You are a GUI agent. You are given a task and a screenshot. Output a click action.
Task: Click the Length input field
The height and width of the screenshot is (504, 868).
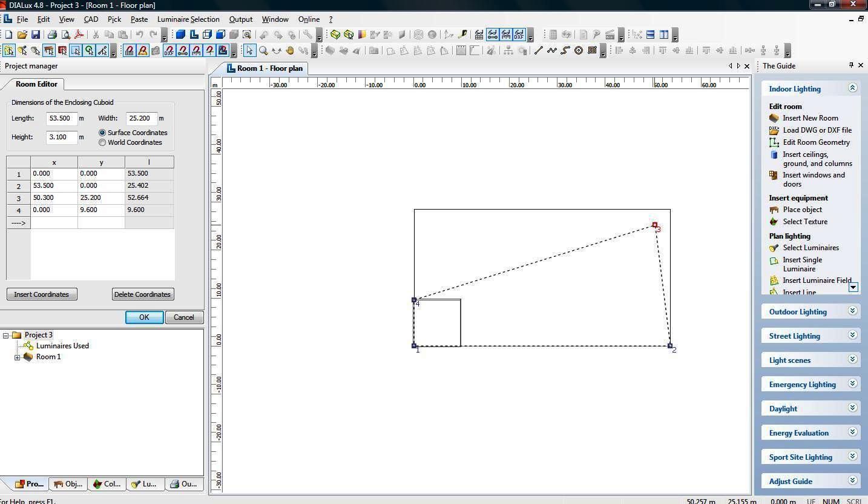(62, 119)
